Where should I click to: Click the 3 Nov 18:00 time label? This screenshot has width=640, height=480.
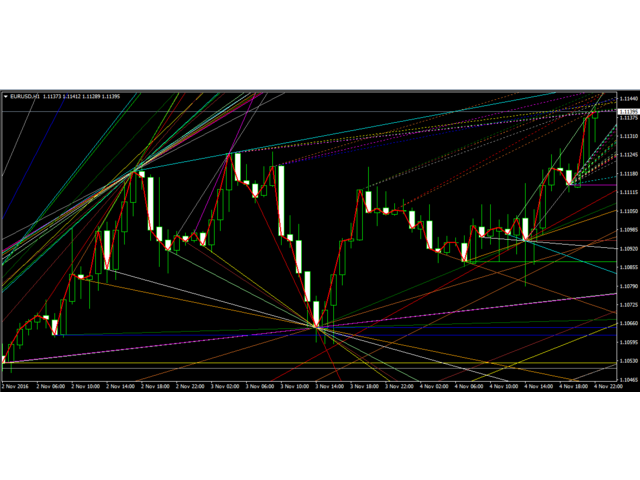click(364, 386)
